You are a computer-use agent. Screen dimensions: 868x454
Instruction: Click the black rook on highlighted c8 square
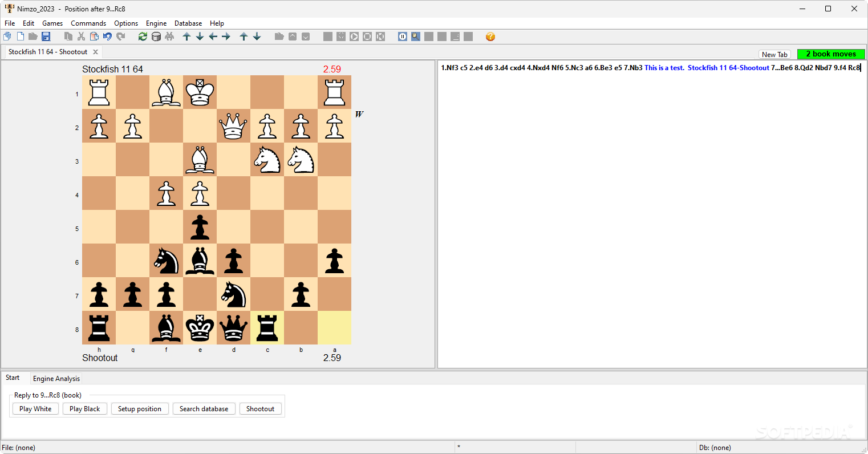tap(267, 328)
